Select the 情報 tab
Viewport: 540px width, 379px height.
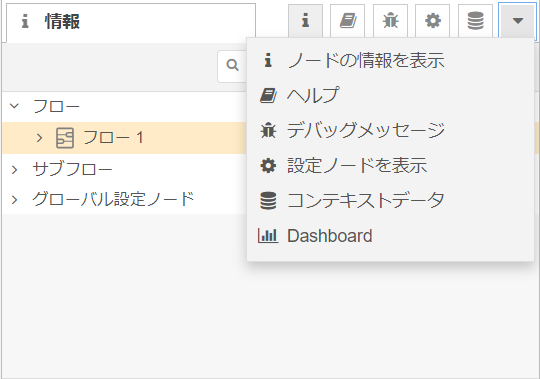[131, 22]
